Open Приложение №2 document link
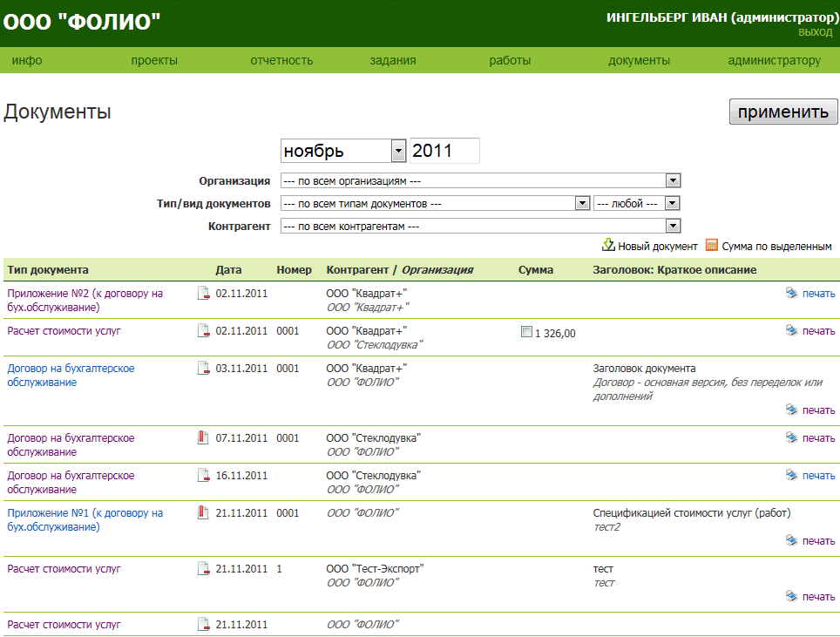 (85, 300)
